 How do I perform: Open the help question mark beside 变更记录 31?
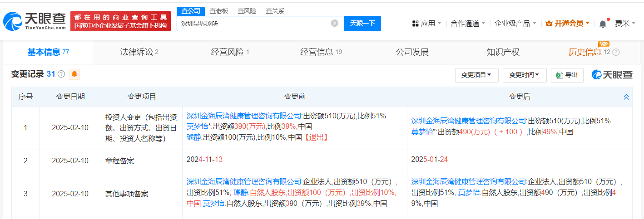coord(61,74)
